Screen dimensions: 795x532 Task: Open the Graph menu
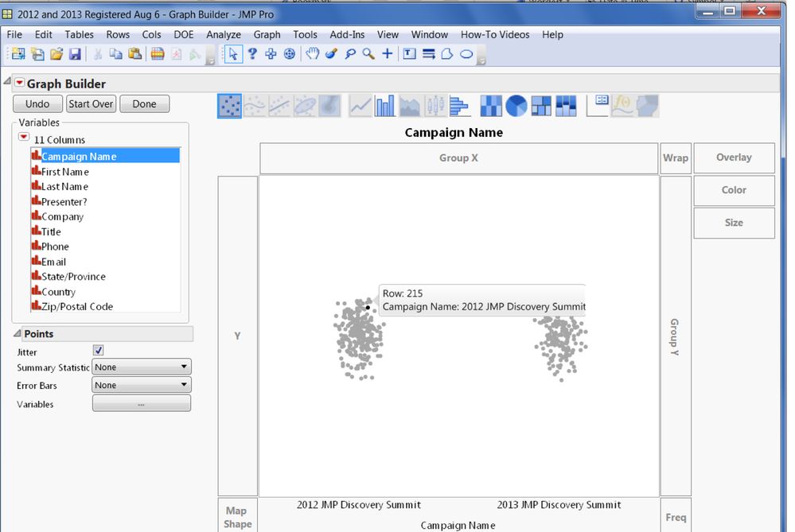click(267, 34)
